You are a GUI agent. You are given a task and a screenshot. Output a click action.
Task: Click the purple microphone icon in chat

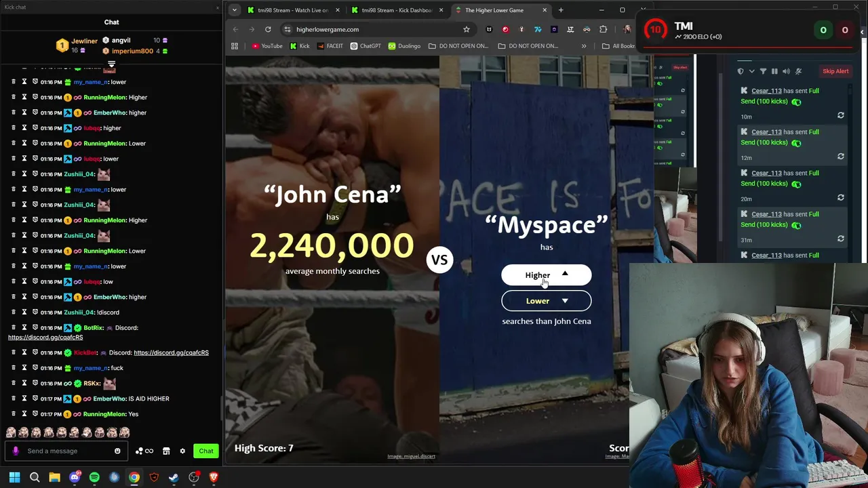click(16, 451)
